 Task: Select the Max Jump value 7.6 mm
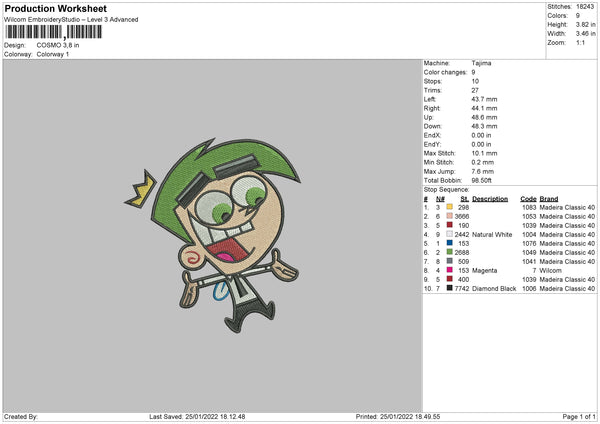(x=483, y=171)
